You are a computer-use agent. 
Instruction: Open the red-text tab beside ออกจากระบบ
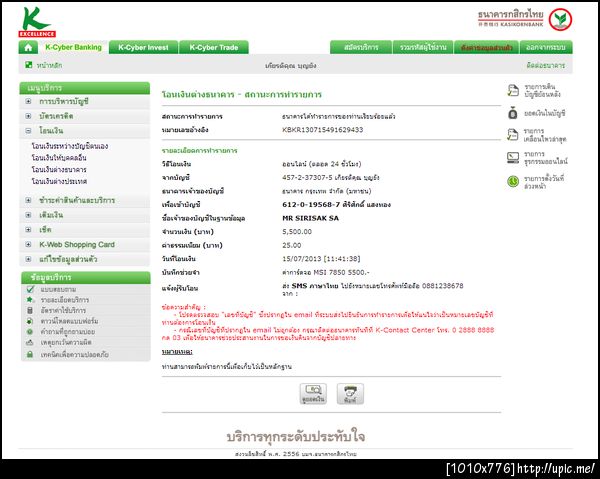(x=486, y=47)
